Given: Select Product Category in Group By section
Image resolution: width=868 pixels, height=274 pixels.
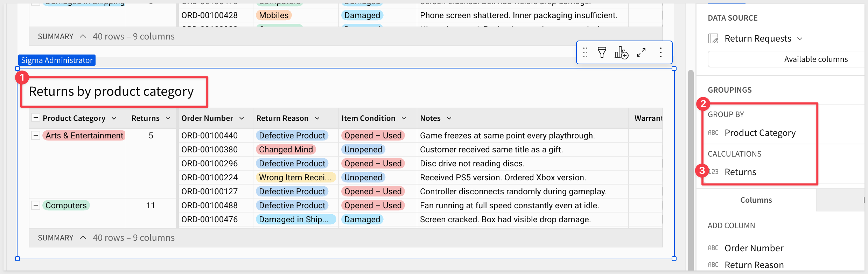Looking at the screenshot, I should click(760, 133).
